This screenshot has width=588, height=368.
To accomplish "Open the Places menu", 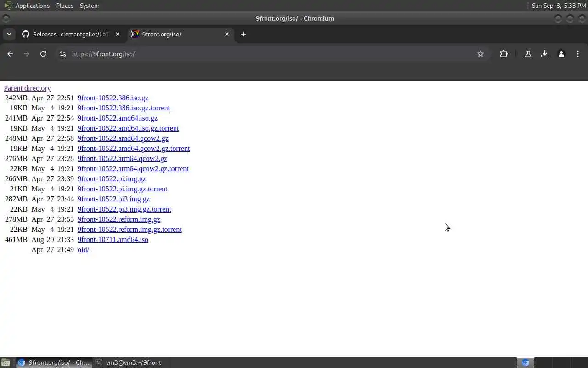I will pos(65,6).
